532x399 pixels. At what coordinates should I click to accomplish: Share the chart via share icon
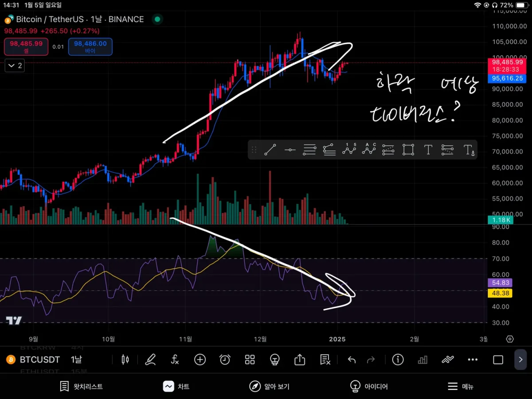coord(300,359)
